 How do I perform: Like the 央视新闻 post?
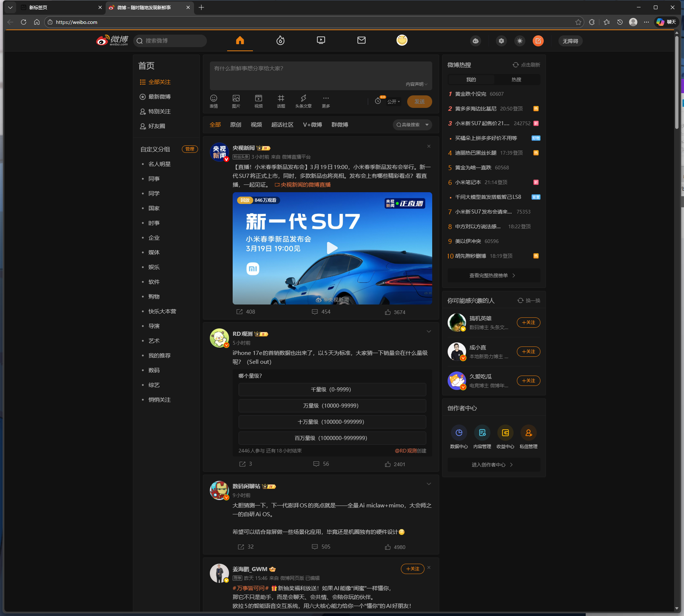click(x=395, y=312)
